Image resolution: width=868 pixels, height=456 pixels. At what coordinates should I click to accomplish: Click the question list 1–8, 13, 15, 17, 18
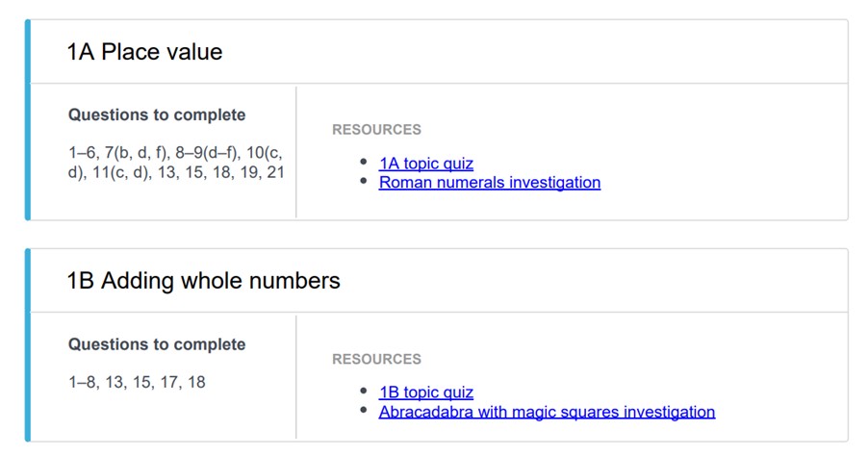[137, 382]
